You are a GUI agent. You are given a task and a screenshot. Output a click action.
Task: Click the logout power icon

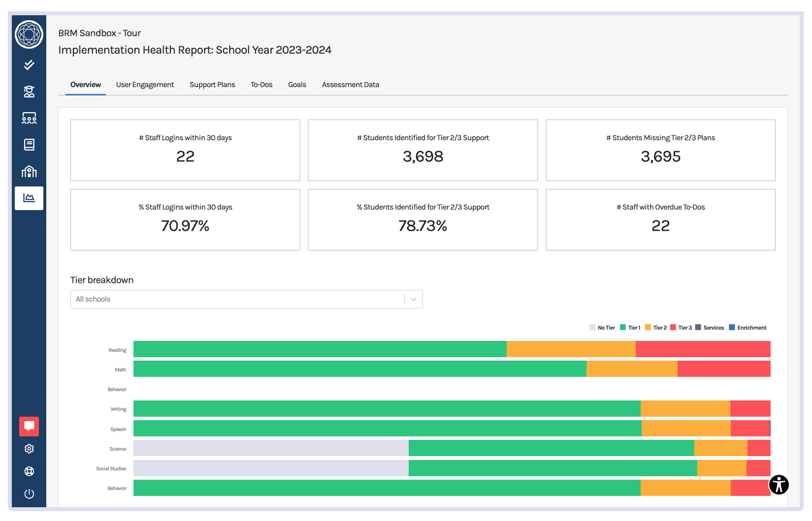[29, 493]
